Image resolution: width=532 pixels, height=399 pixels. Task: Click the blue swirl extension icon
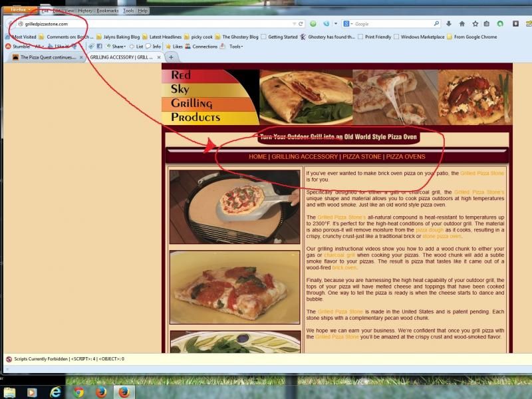327,24
